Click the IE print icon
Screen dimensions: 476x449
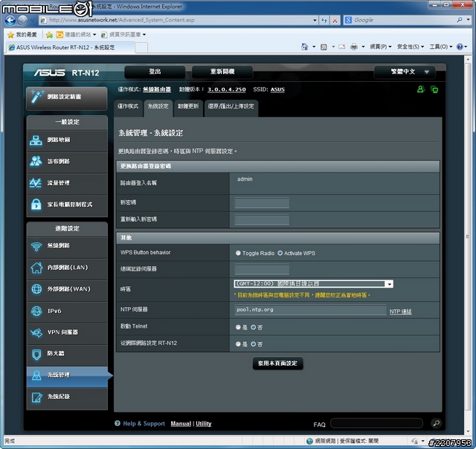click(x=354, y=47)
